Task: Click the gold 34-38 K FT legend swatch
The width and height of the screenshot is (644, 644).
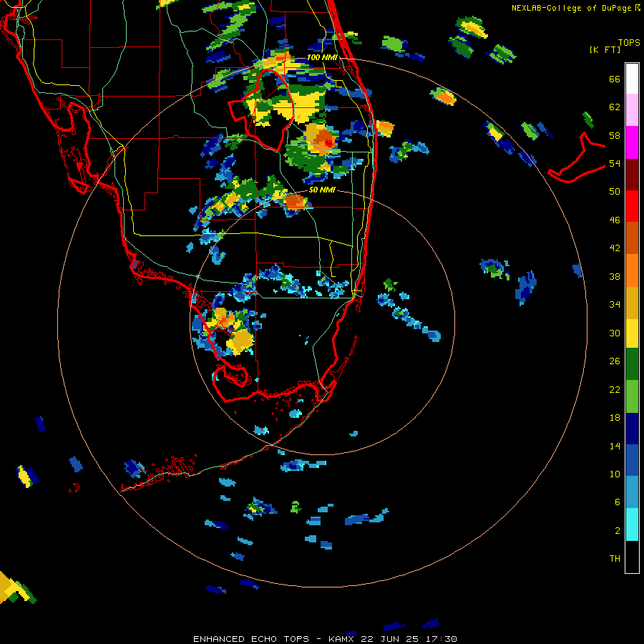Action: click(632, 302)
